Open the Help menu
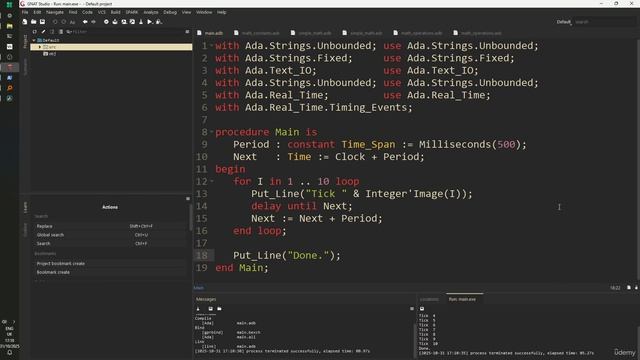Screen dimensions: 640x360 tap(221, 12)
